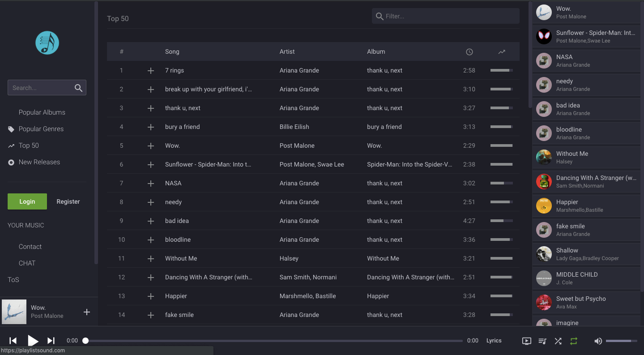Go to Top 50 in sidebar

coord(29,145)
